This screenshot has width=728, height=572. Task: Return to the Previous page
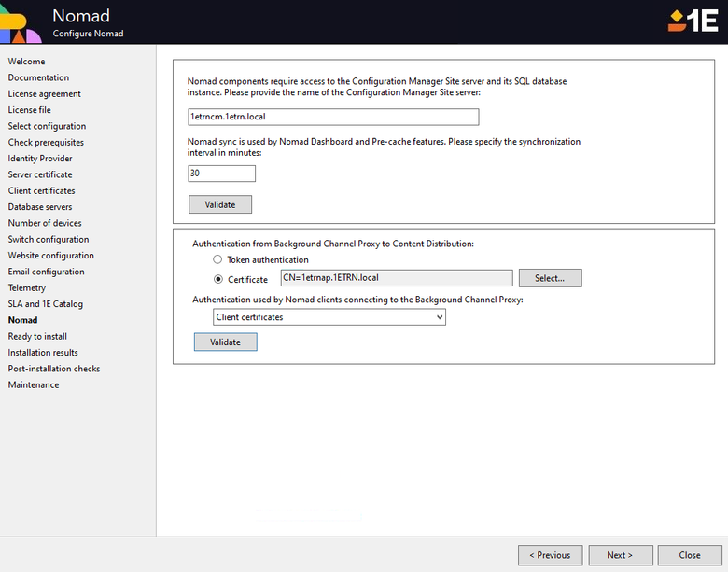click(550, 555)
